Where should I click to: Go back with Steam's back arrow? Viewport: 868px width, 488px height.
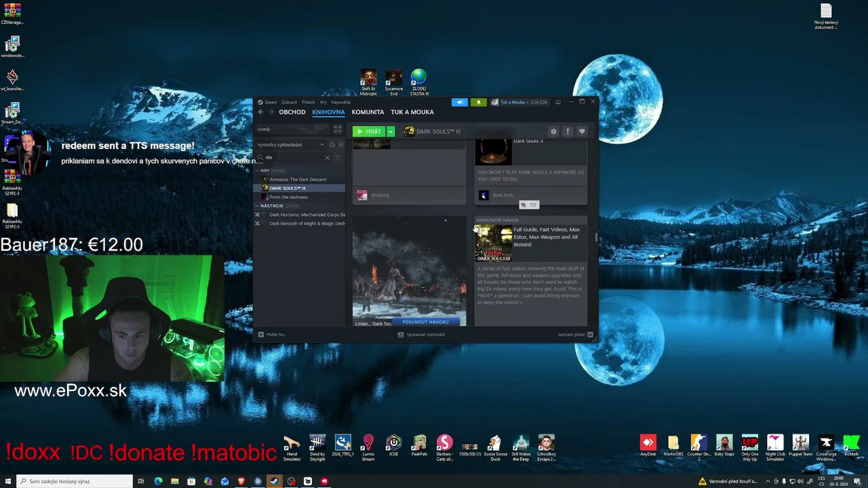(260, 112)
